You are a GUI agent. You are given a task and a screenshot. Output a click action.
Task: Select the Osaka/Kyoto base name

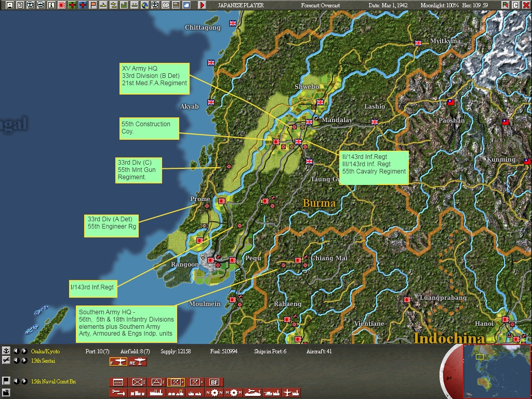(x=45, y=351)
